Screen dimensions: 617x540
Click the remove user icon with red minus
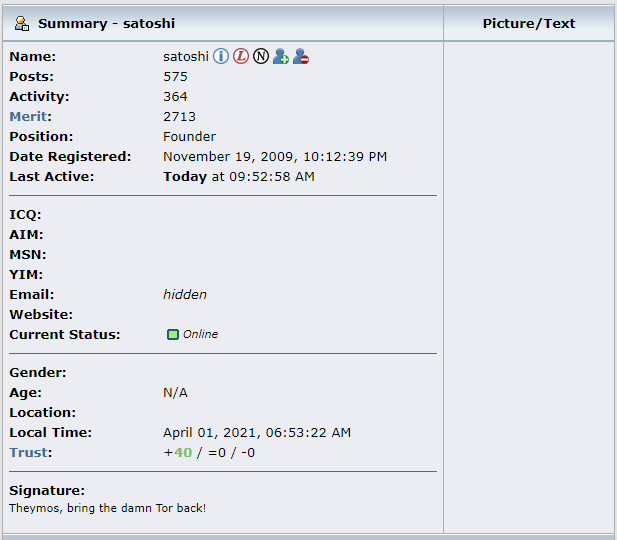pos(301,56)
